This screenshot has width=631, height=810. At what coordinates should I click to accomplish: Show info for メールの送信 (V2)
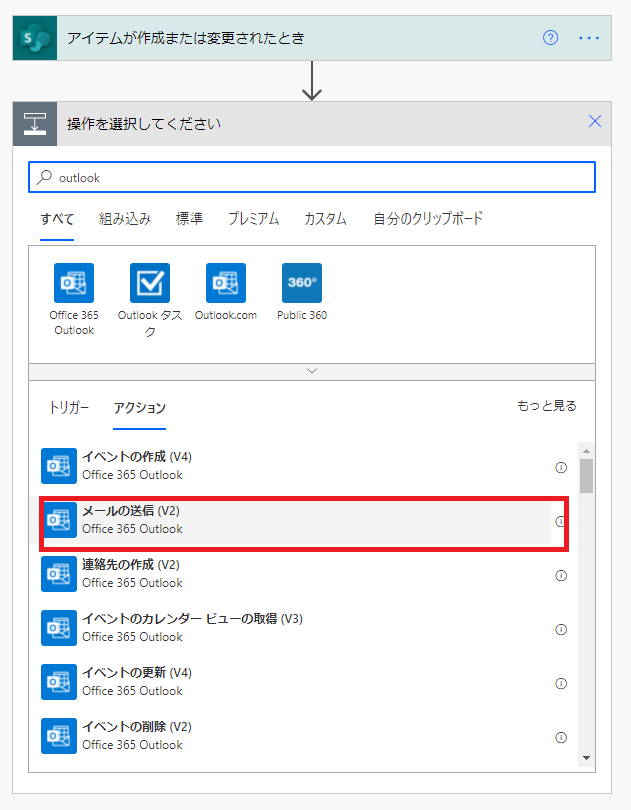(561, 522)
